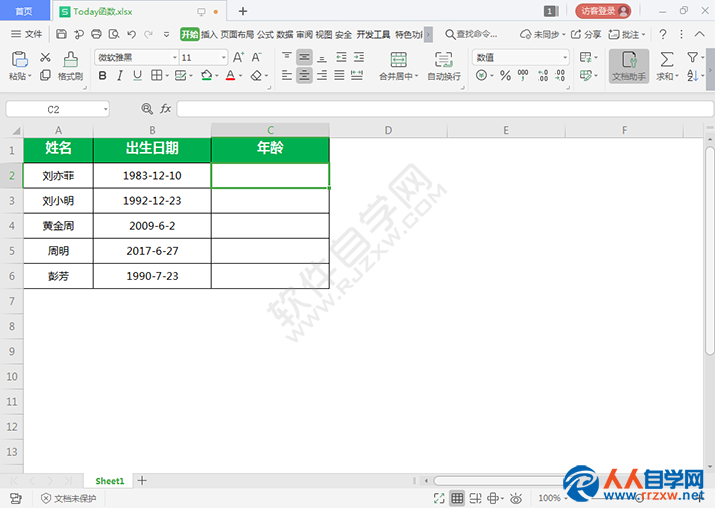715x508 pixels.
Task: Click the Comments button
Action: pyautogui.click(x=627, y=34)
